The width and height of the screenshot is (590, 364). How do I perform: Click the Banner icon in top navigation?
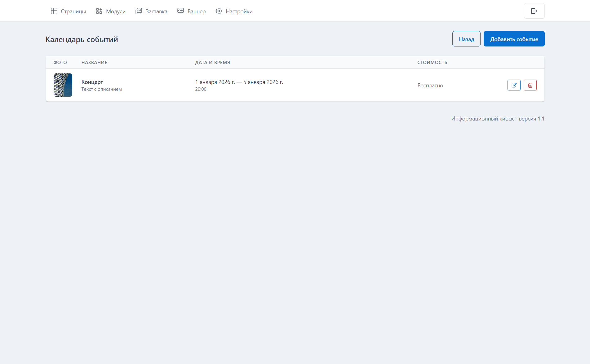pos(180,11)
